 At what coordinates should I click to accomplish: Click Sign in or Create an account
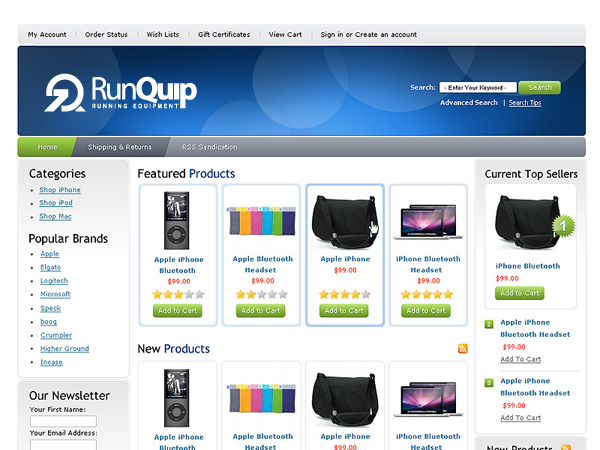coord(368,34)
